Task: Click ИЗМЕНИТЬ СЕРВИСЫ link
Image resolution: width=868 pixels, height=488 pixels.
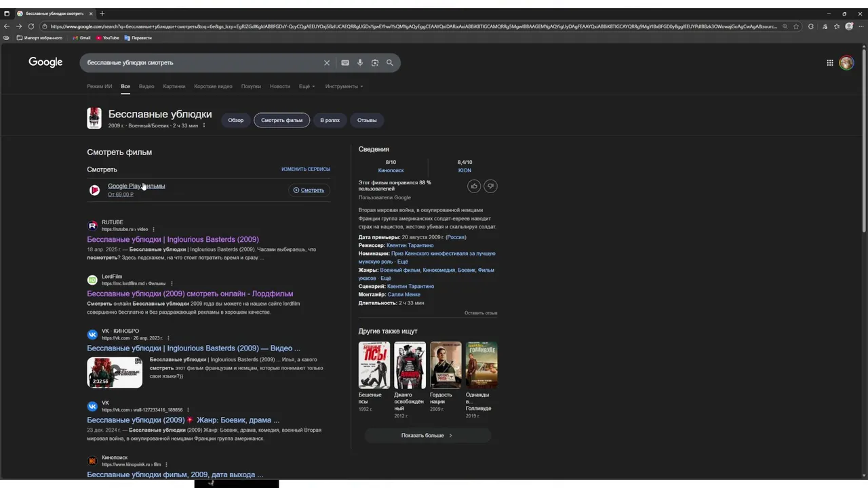Action: (306, 169)
